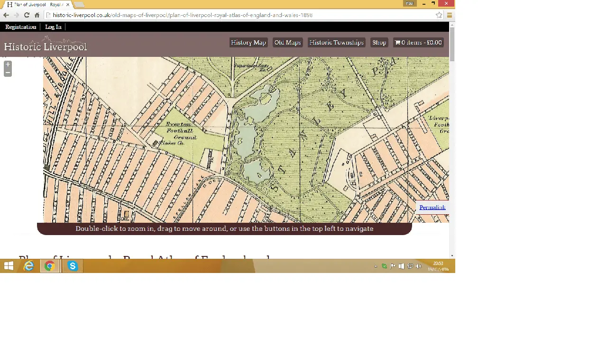
Task: Bookmark this page with the star icon
Action: pyautogui.click(x=439, y=15)
